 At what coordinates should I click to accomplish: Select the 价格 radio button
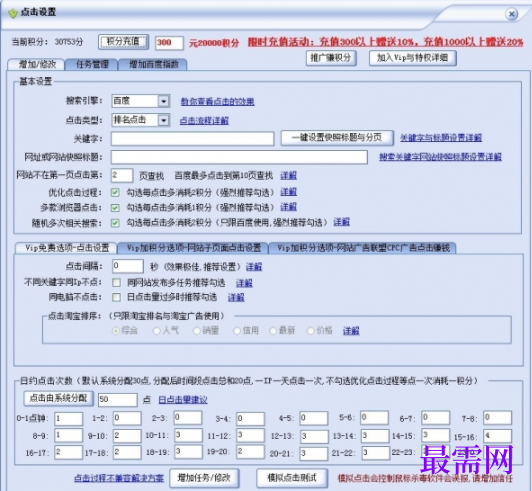[310, 331]
